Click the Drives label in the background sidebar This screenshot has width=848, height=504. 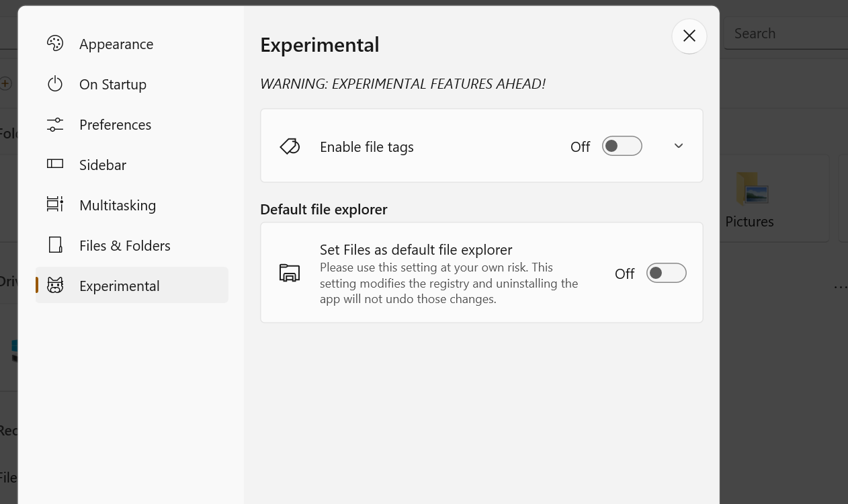tap(9, 282)
